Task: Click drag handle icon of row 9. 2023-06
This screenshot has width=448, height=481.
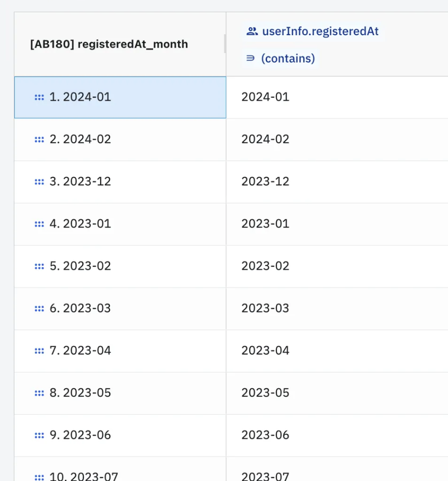Action: pos(39,435)
